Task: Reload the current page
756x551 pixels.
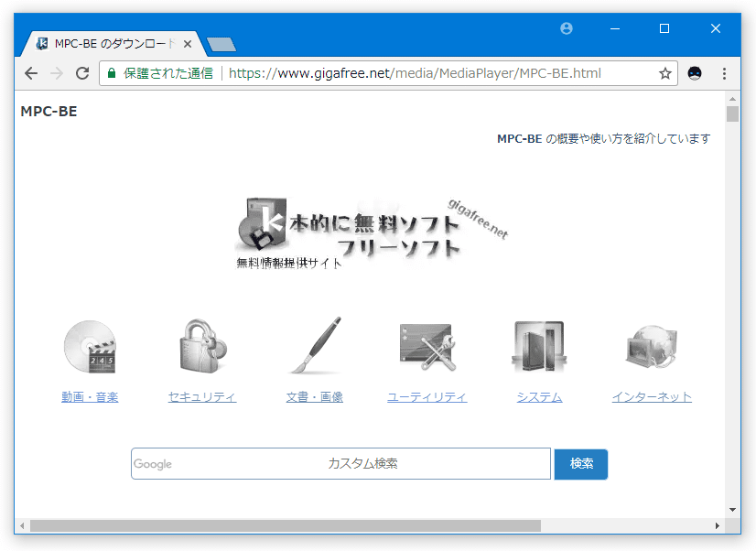Action: click(82, 73)
